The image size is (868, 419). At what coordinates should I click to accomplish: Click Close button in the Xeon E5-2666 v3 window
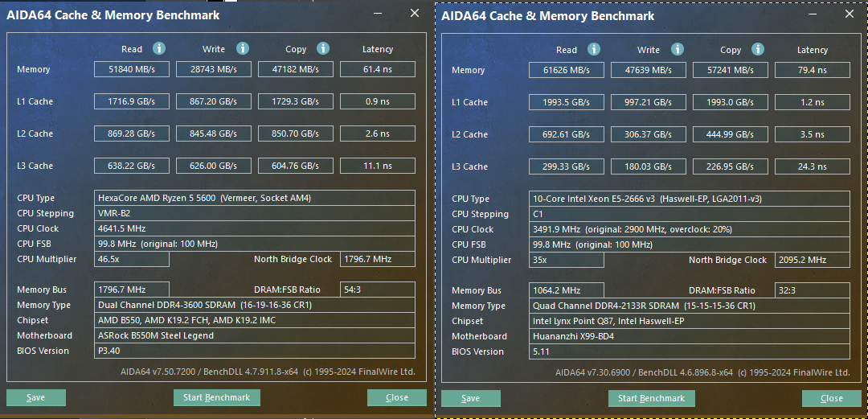coord(832,398)
